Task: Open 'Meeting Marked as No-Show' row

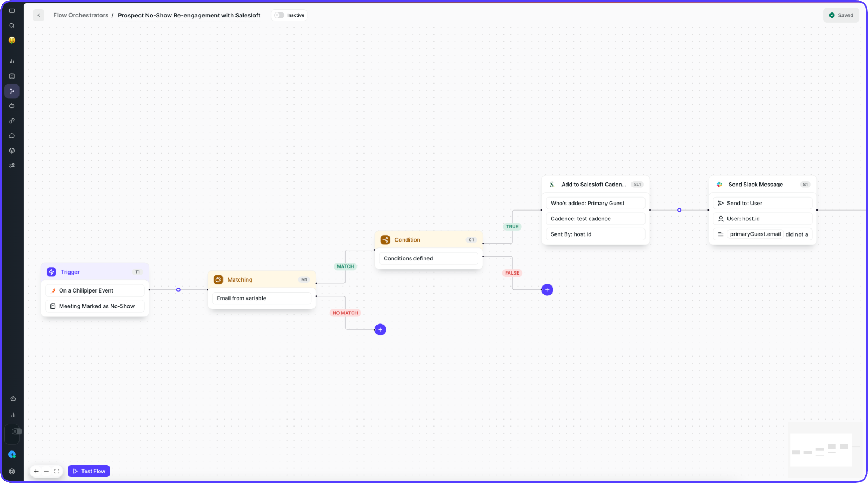Action: tap(95, 306)
